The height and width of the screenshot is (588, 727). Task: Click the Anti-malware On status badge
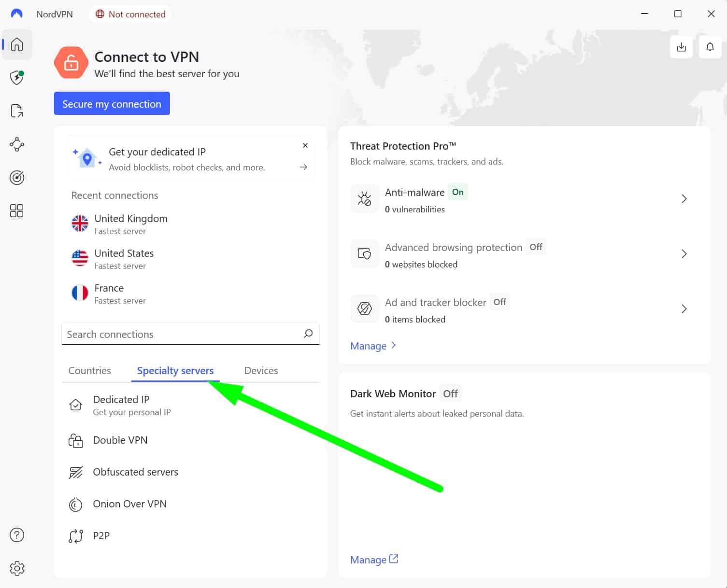[458, 192]
